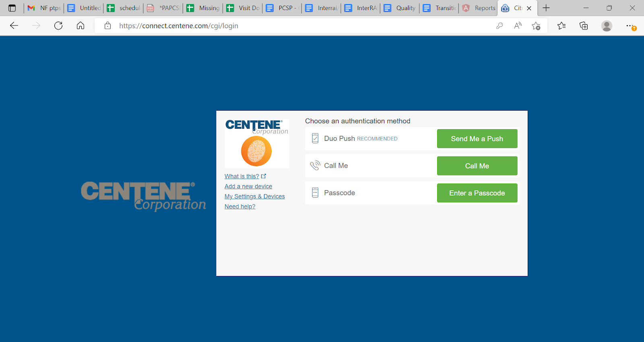Open My Settings & Devices link
The width and height of the screenshot is (644, 342).
click(x=255, y=196)
